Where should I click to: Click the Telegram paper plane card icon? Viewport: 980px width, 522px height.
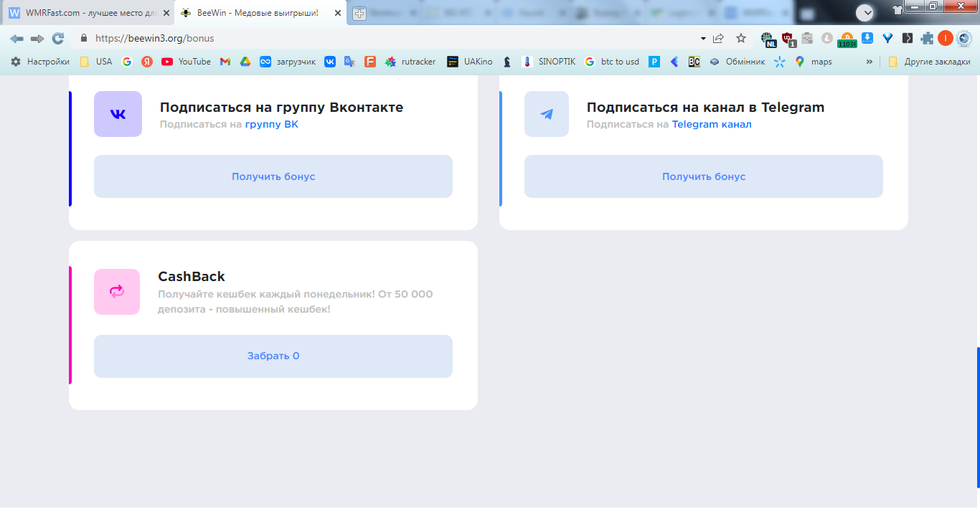coord(547,114)
